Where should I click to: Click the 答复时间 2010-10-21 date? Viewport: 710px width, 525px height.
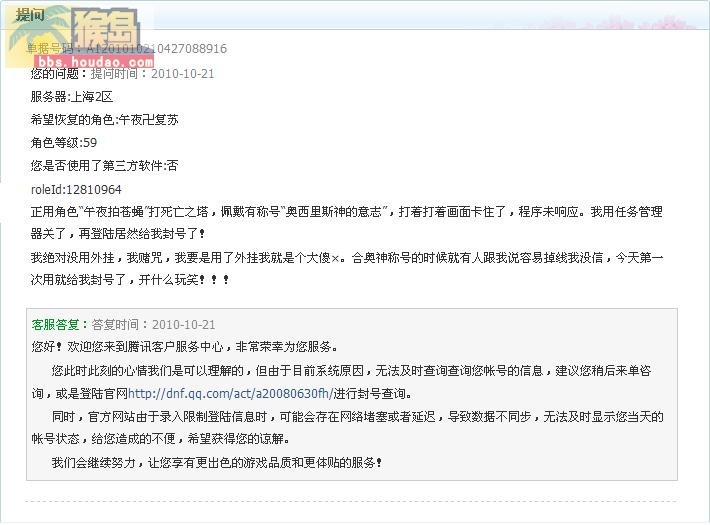tap(154, 324)
